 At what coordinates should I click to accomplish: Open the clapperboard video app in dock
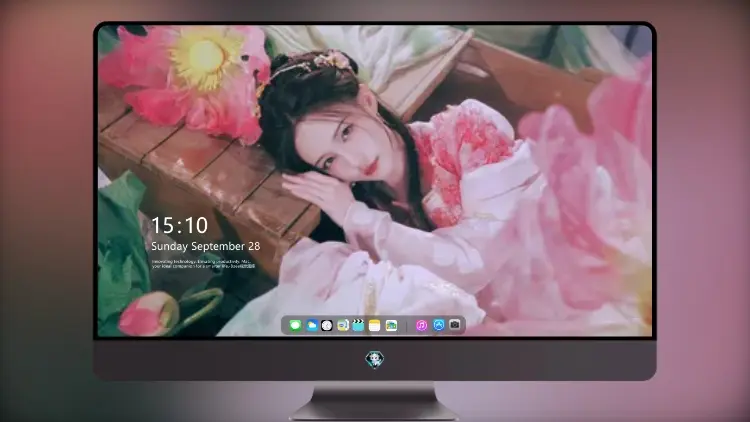click(x=358, y=325)
